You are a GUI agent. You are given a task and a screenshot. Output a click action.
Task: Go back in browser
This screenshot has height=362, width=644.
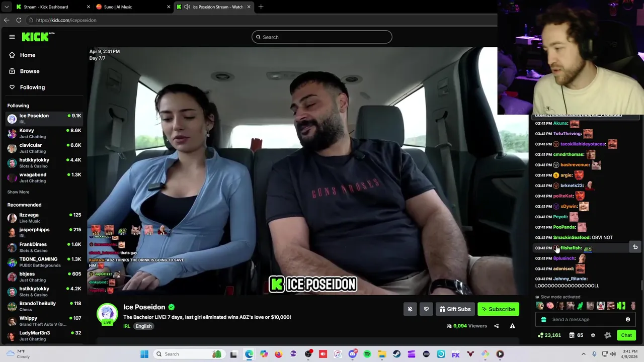(x=7, y=20)
